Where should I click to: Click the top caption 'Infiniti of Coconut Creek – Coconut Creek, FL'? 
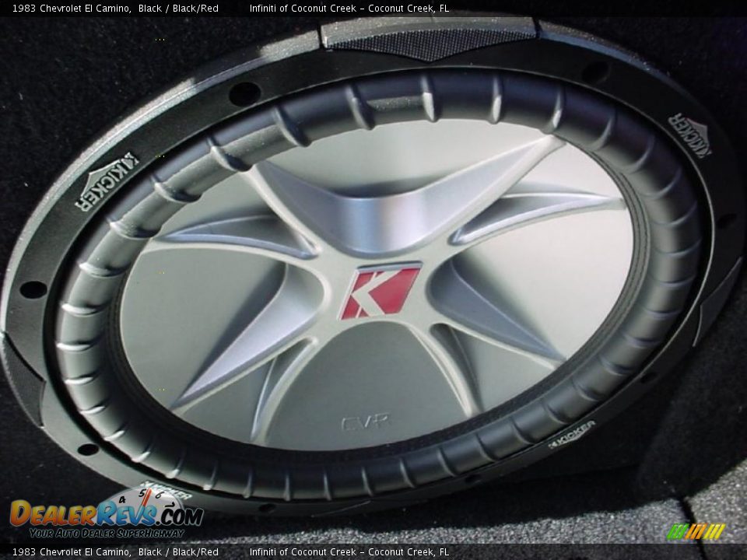click(349, 8)
